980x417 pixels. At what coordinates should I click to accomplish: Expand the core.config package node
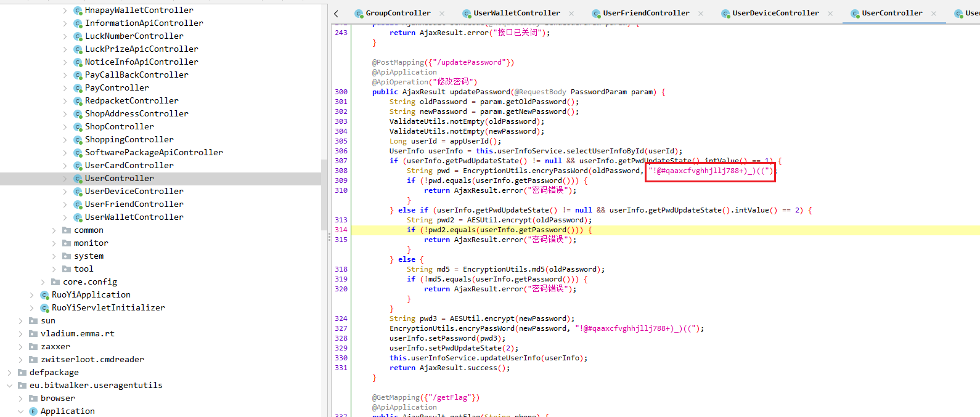point(43,282)
